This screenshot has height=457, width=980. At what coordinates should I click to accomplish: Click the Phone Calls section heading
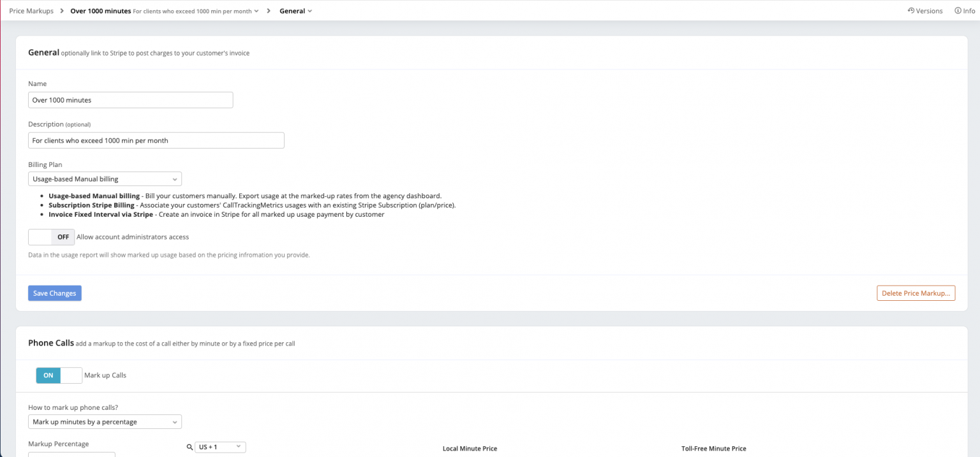[x=51, y=343]
